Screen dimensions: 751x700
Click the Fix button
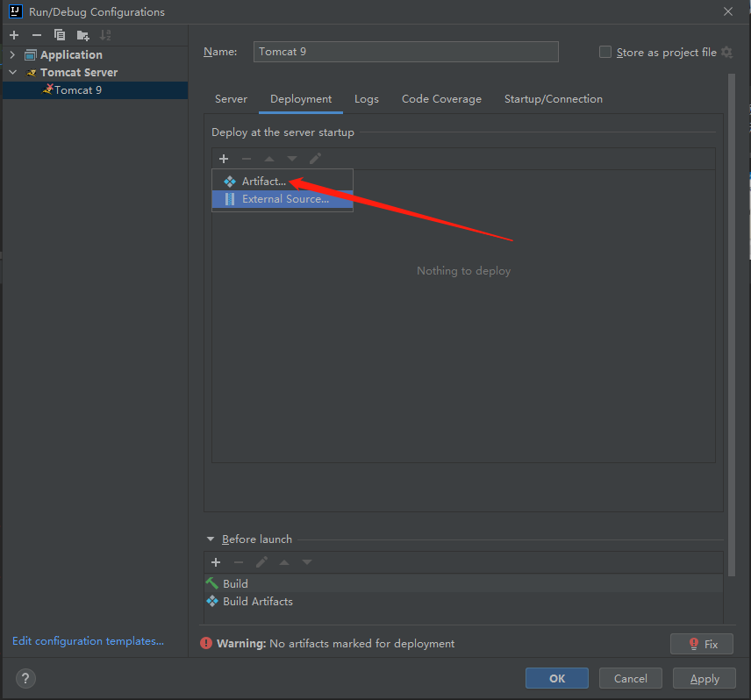[x=702, y=644]
